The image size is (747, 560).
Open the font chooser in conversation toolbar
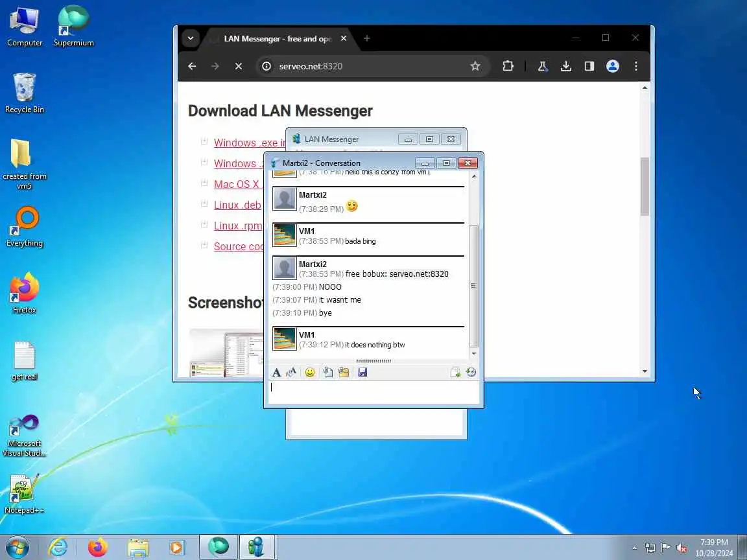point(276,373)
